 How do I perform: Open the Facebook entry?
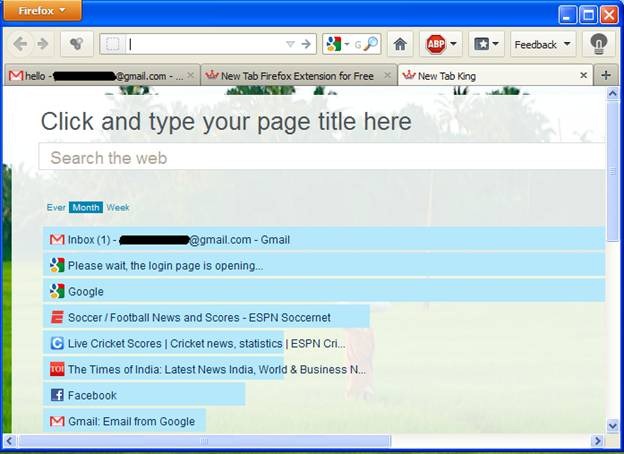coord(144,395)
